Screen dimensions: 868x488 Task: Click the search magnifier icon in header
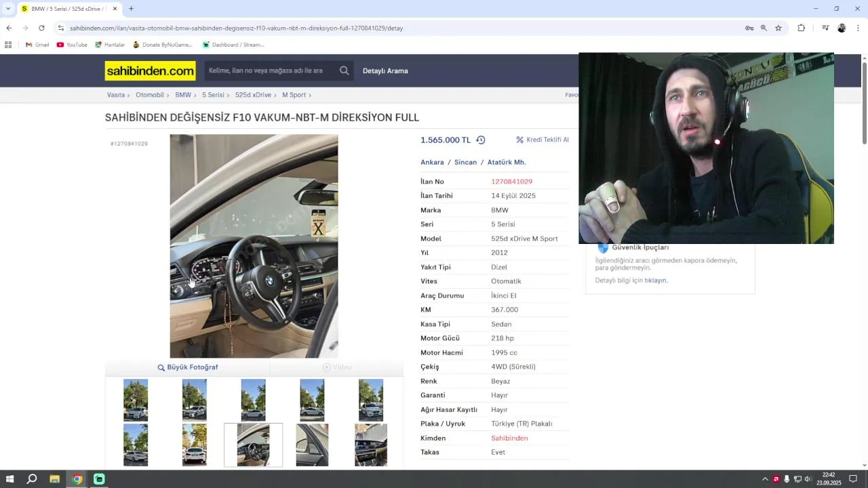pyautogui.click(x=344, y=70)
